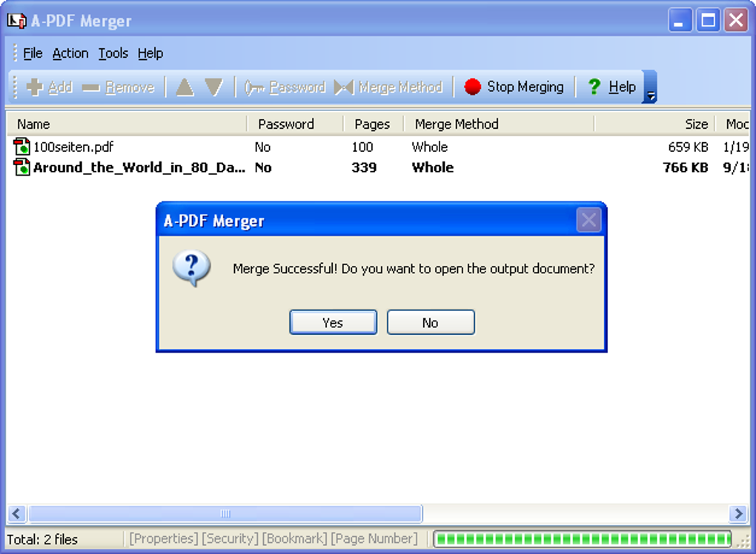Click the PDF icon of 100seiten.pdf
The height and width of the screenshot is (554, 756).
(x=21, y=147)
